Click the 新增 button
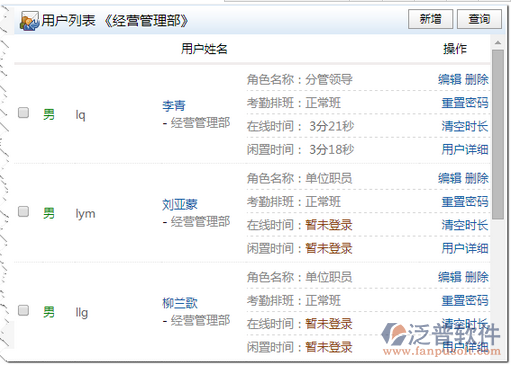The height and width of the screenshot is (367, 511). pos(430,19)
